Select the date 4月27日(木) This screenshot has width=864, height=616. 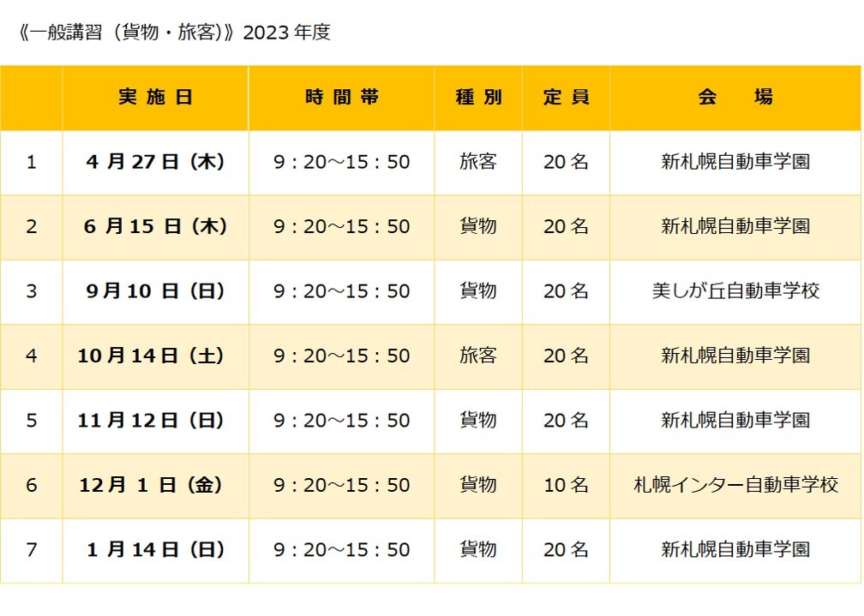click(x=155, y=162)
